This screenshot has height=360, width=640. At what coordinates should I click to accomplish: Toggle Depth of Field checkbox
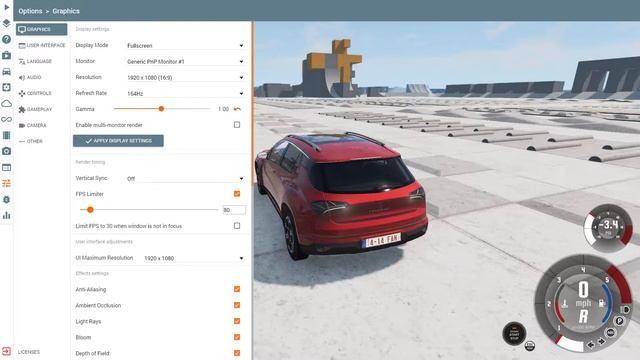[237, 353]
